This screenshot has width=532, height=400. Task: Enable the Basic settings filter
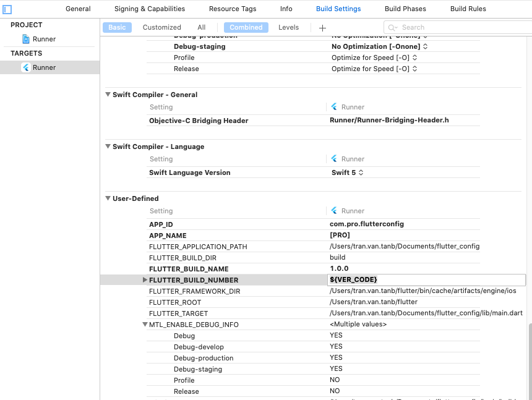pyautogui.click(x=117, y=28)
